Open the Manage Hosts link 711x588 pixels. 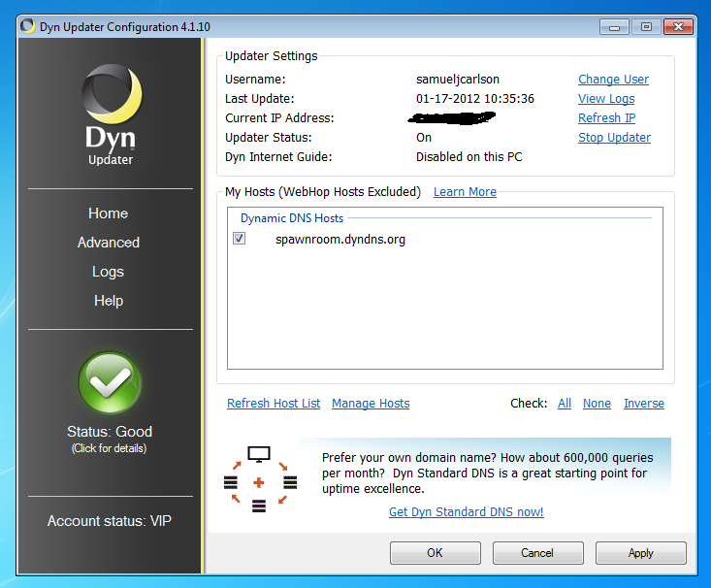371,404
